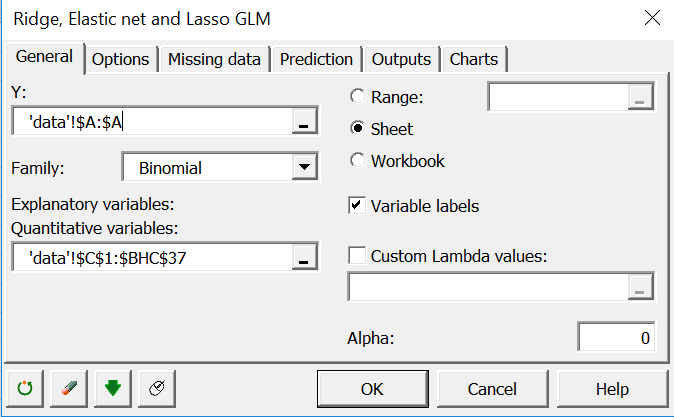Enable Custom Lambda values checkbox
674x417 pixels.
point(357,255)
